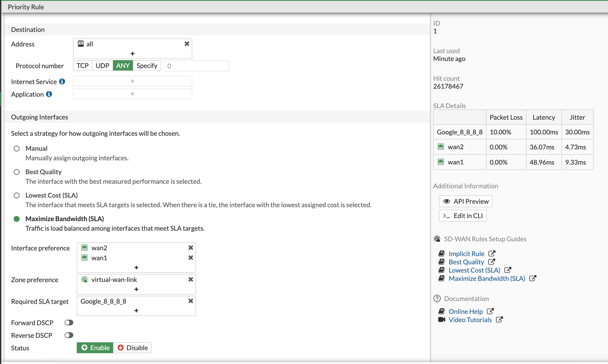This screenshot has height=364, width=608.
Task: Add another interface with the plus icon
Action: click(x=136, y=267)
